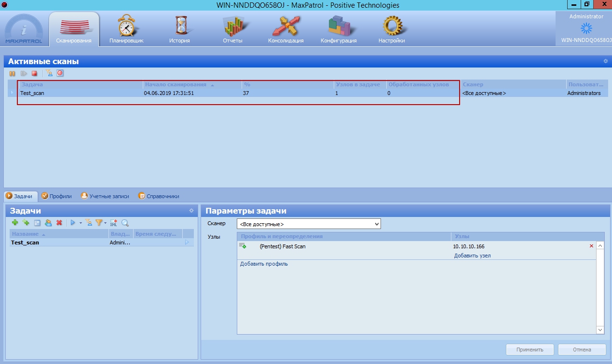Click the MaxPatrol logo icon
The image size is (612, 364).
[x=24, y=29]
